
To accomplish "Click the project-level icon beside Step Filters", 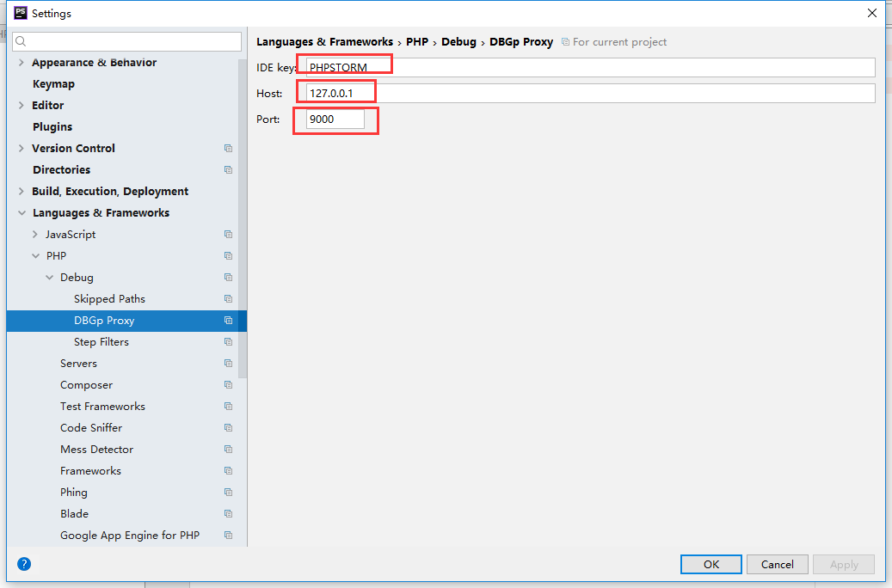I will [x=228, y=342].
